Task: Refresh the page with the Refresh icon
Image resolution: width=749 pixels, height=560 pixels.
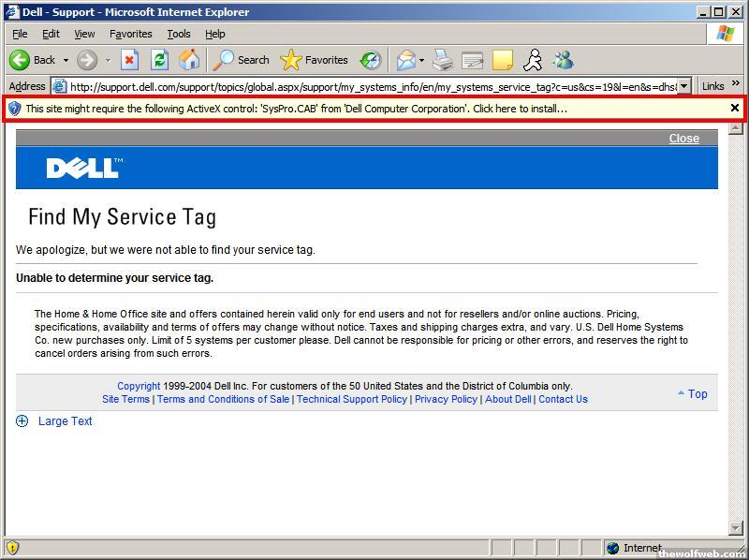Action: (x=159, y=60)
